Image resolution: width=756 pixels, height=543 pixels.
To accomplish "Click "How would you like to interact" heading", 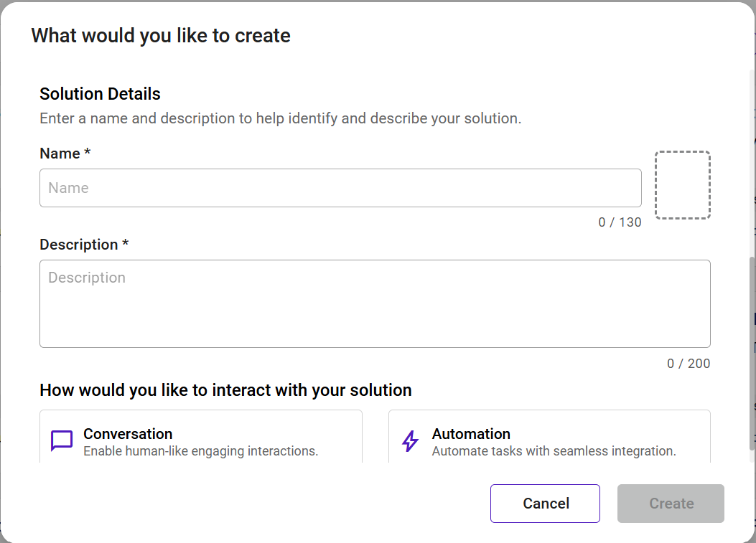I will coord(225,390).
